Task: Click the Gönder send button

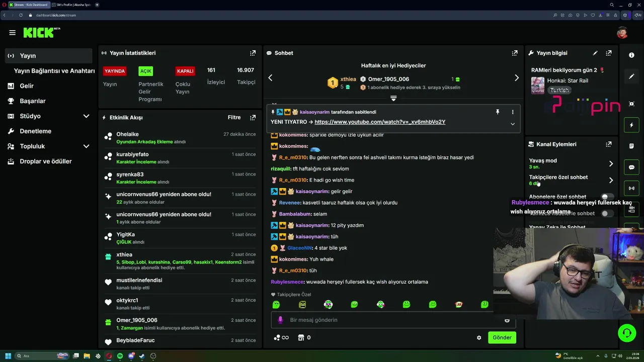Action: pyautogui.click(x=502, y=338)
